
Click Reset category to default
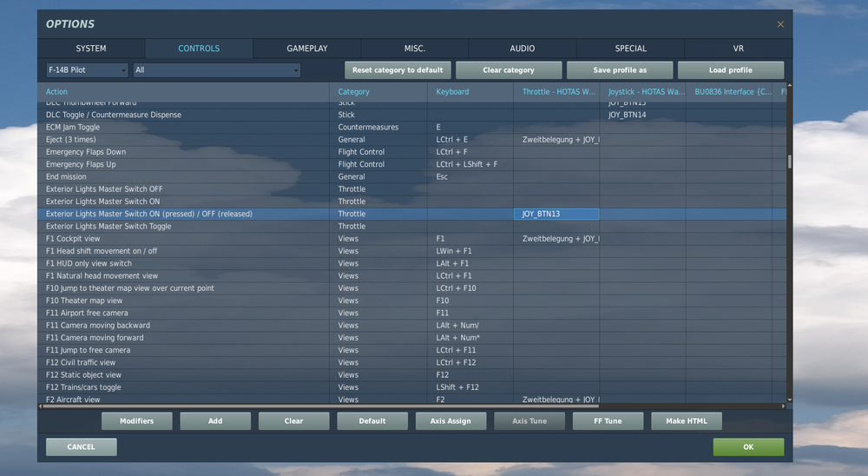coord(398,69)
